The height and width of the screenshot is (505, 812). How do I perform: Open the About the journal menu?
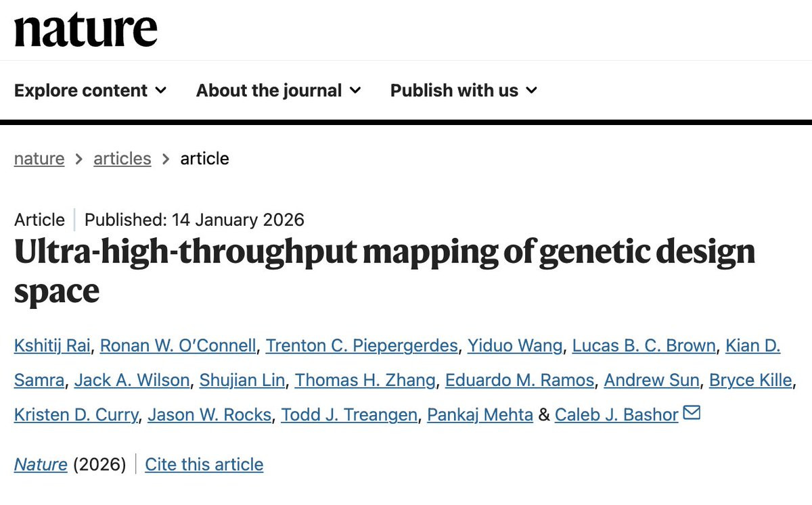278,91
